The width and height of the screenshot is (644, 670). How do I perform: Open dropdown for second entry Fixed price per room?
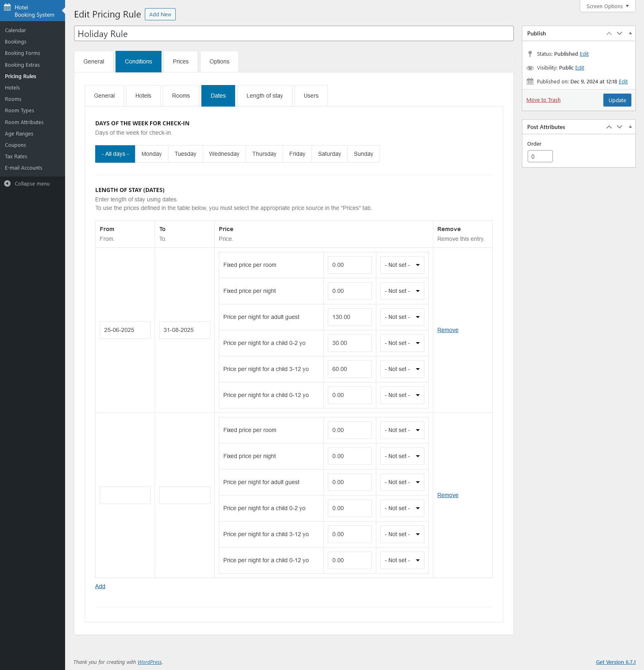click(x=402, y=430)
